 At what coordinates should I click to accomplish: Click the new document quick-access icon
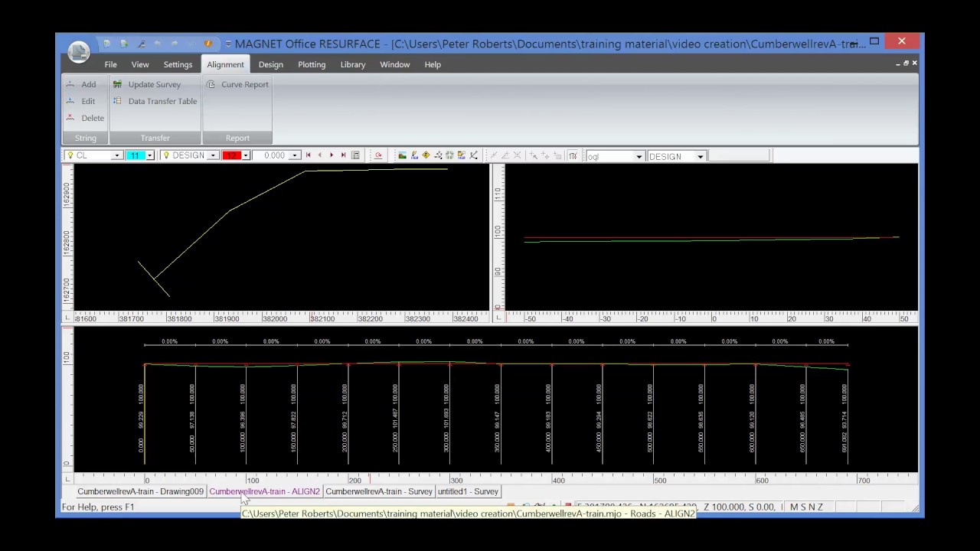[x=107, y=44]
